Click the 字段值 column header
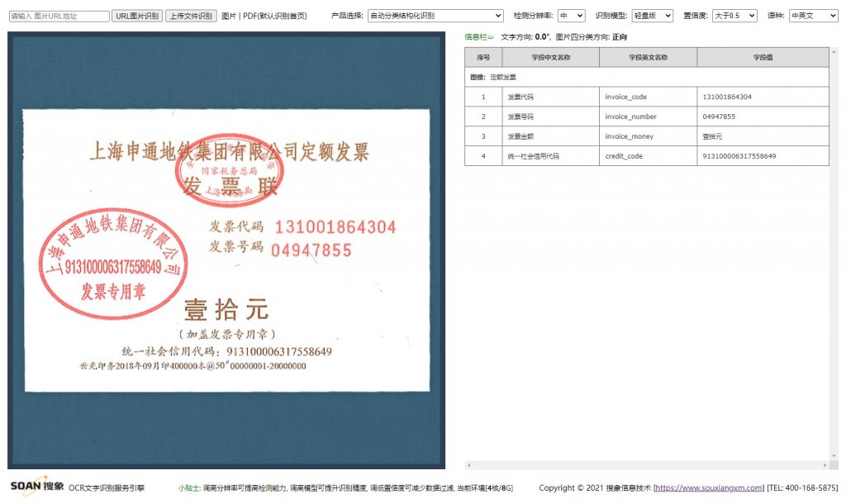This screenshot has height=504, width=846. [x=763, y=57]
